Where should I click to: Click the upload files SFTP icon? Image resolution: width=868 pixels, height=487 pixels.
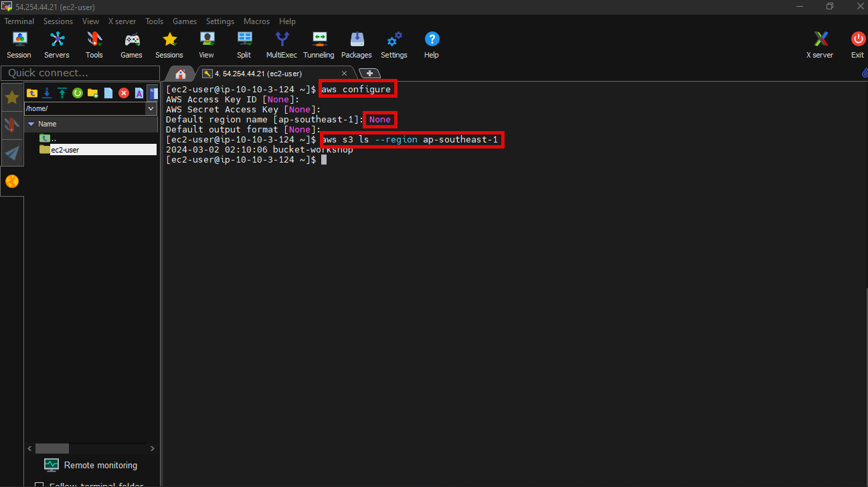click(x=62, y=93)
